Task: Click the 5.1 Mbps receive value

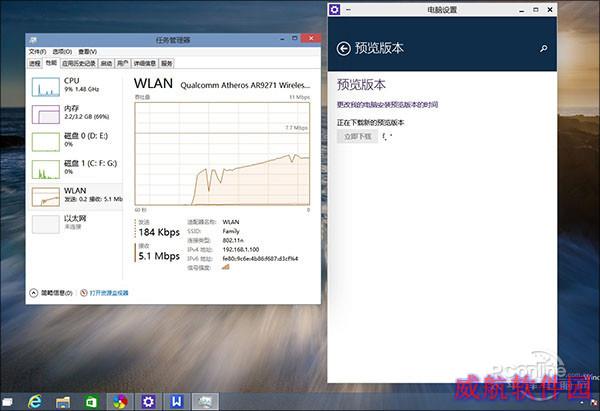Action: pos(159,256)
